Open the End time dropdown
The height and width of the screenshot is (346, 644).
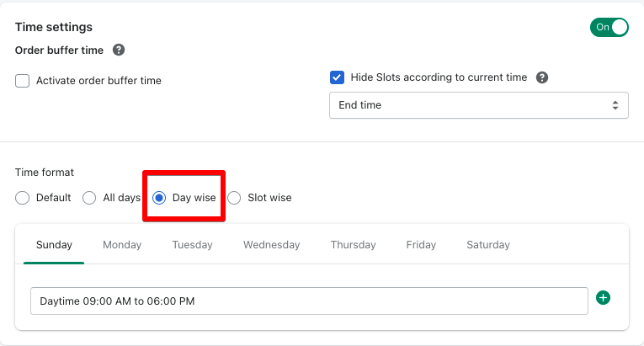[479, 105]
